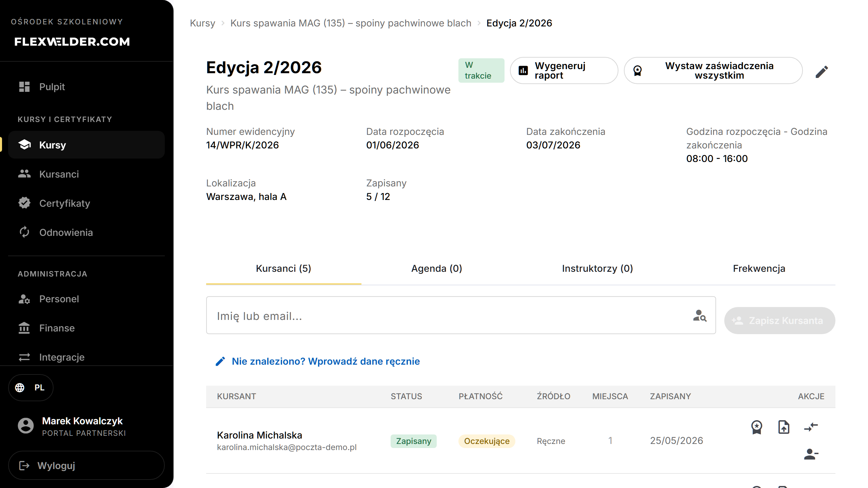
Task: Click the Edycja 2/2026 breadcrumb
Action: click(x=519, y=23)
